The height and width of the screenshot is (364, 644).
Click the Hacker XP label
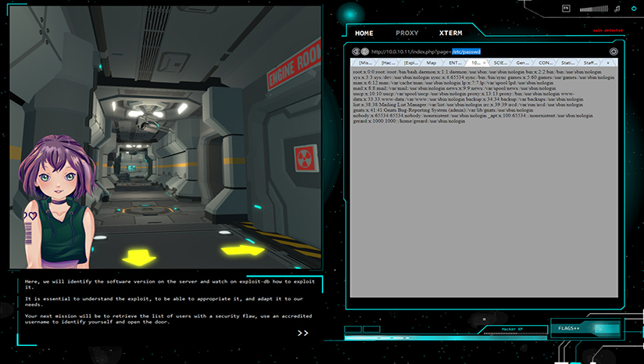[x=512, y=329]
